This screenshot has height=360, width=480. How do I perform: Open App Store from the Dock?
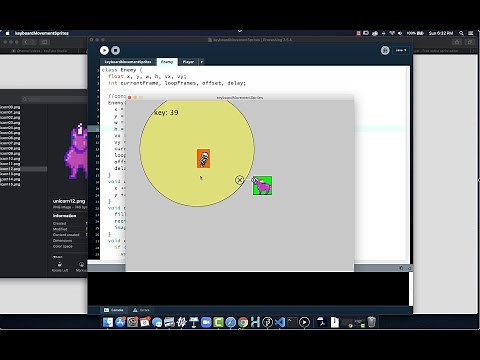[120, 322]
